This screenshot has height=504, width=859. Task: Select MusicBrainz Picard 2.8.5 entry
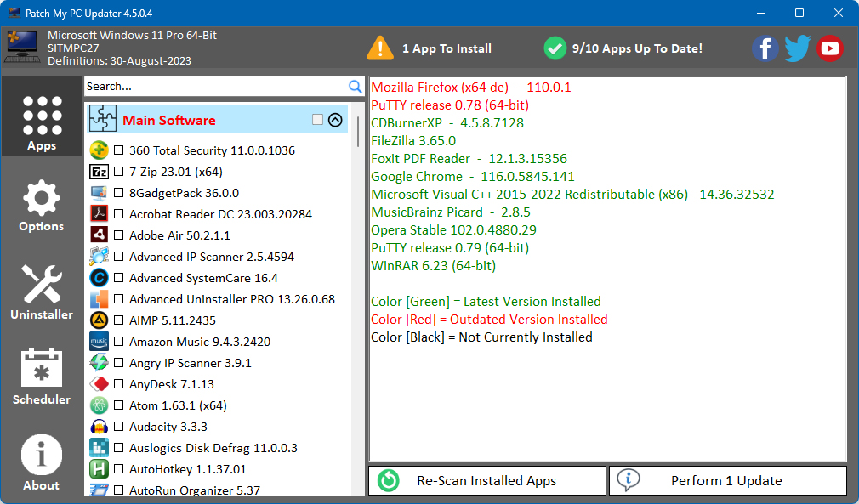click(x=450, y=212)
